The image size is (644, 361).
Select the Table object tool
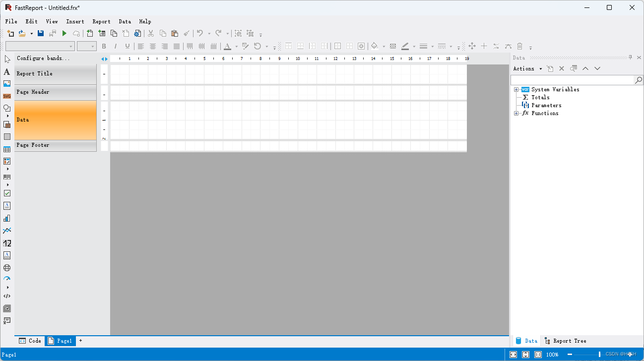(7, 148)
